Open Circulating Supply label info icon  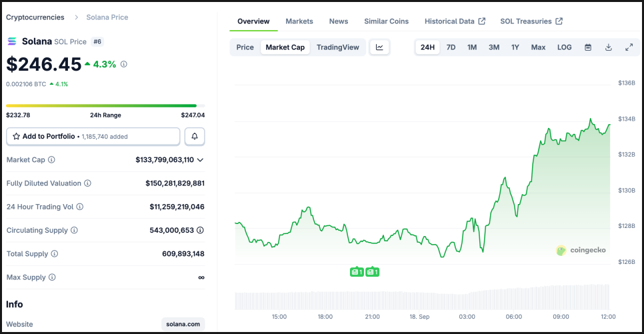74,230
